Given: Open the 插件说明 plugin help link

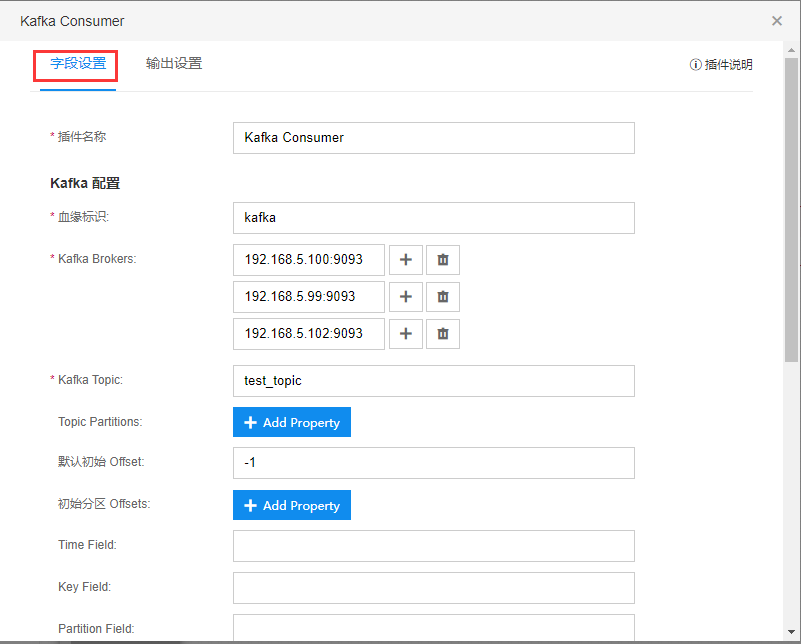Looking at the screenshot, I should click(721, 65).
